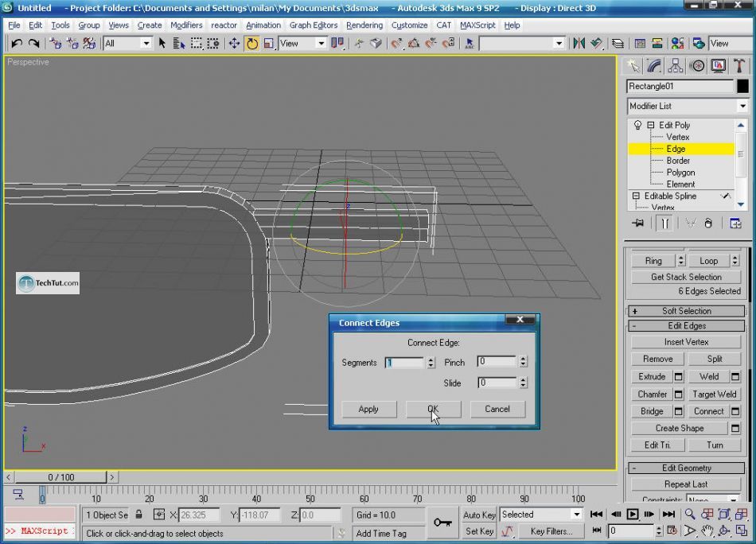756x544 pixels.
Task: Redo using the toolbar redo arrow
Action: click(x=33, y=44)
